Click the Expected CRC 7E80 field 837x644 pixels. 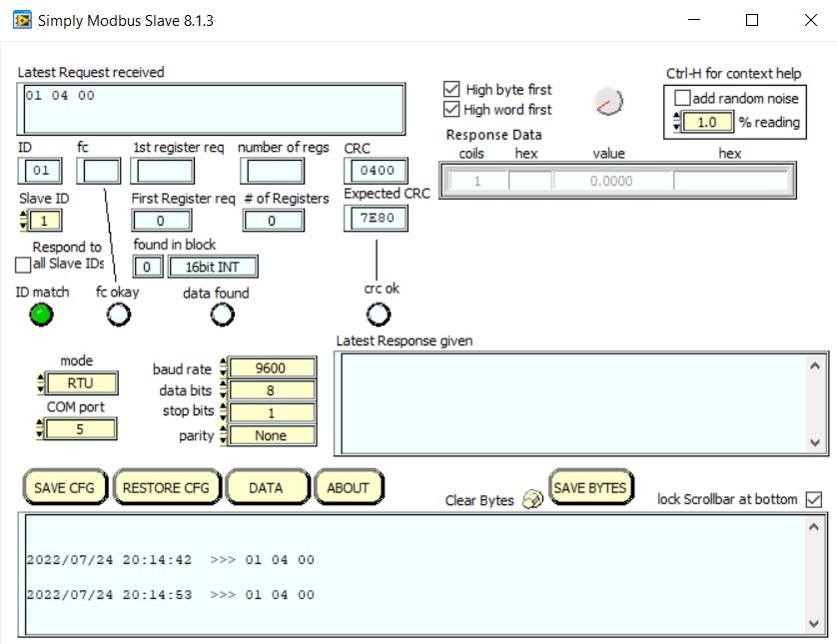[377, 219]
